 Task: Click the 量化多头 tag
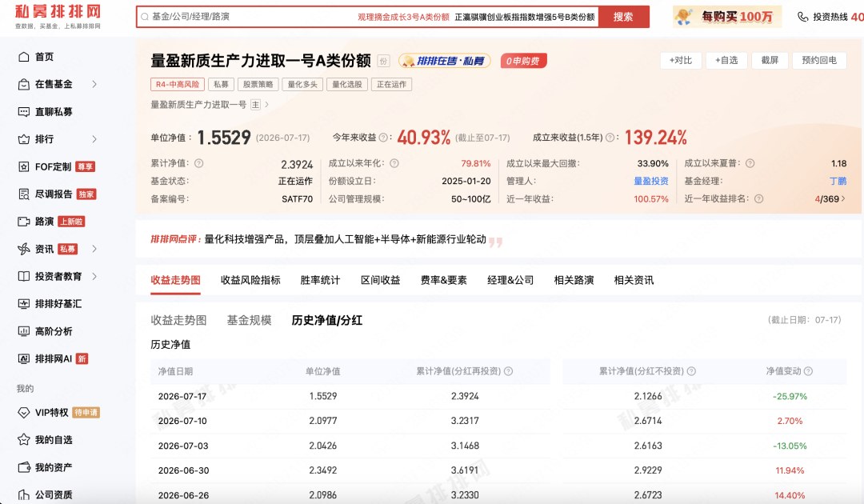click(302, 84)
